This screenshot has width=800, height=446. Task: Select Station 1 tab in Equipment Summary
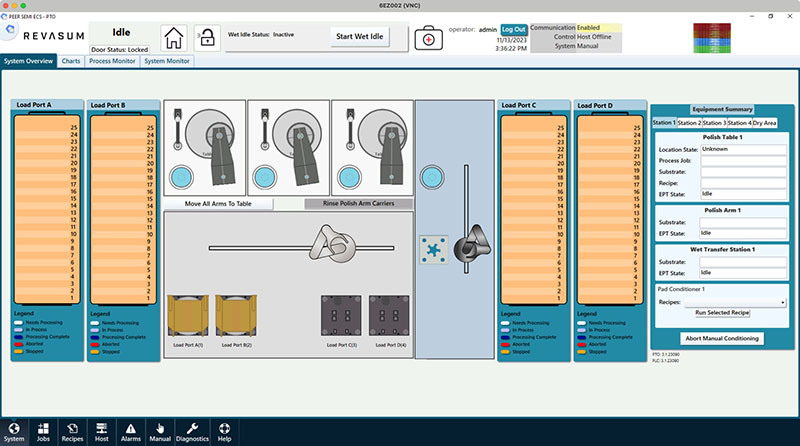tap(664, 122)
